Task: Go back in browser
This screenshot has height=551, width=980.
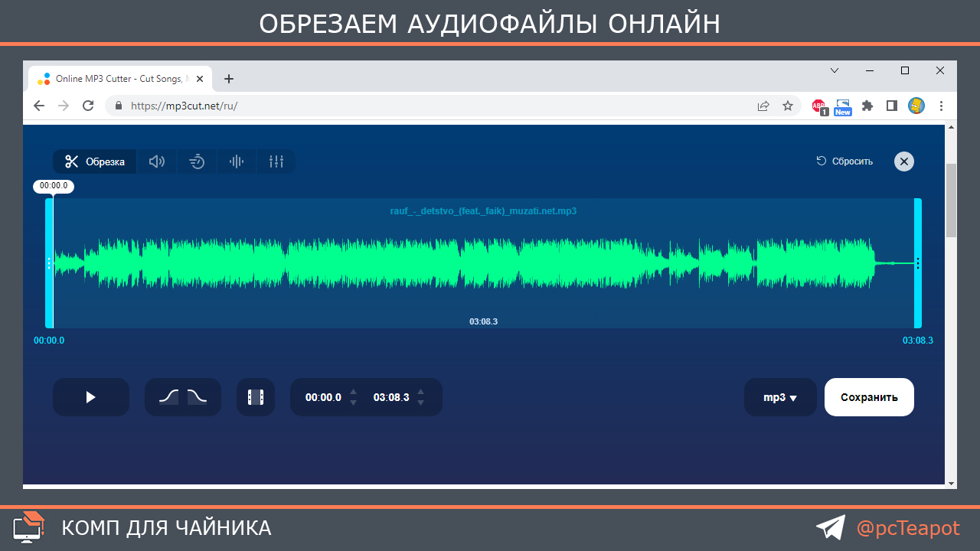Action: point(39,106)
